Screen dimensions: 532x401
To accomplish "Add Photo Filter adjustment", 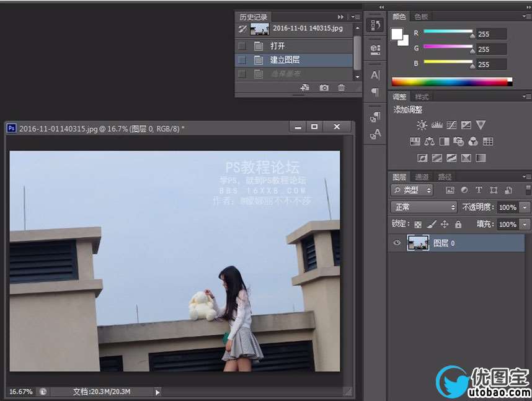I will click(458, 142).
